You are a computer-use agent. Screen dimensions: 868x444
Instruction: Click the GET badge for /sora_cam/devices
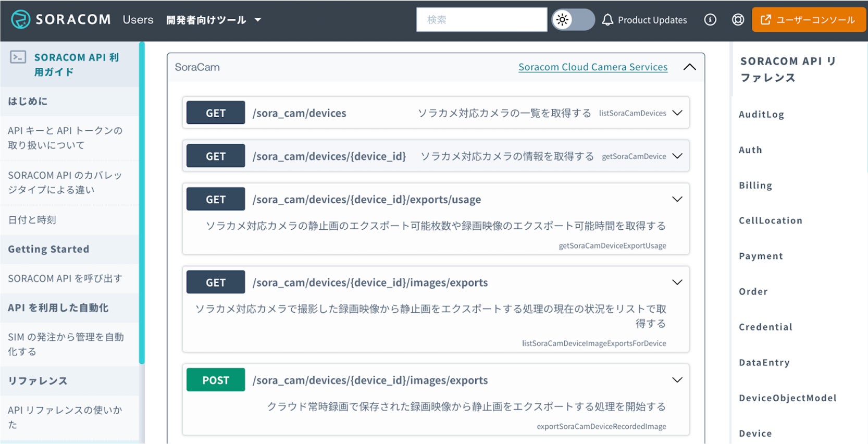[216, 113]
